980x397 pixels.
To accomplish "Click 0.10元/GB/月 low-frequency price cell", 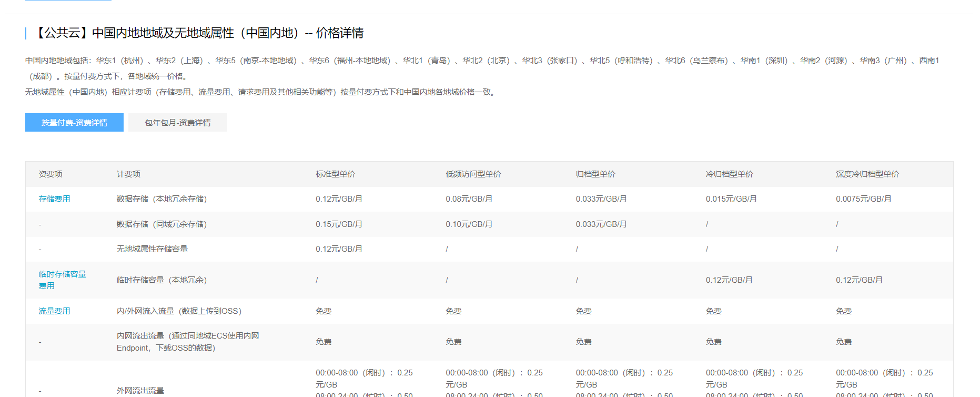I will [x=469, y=224].
